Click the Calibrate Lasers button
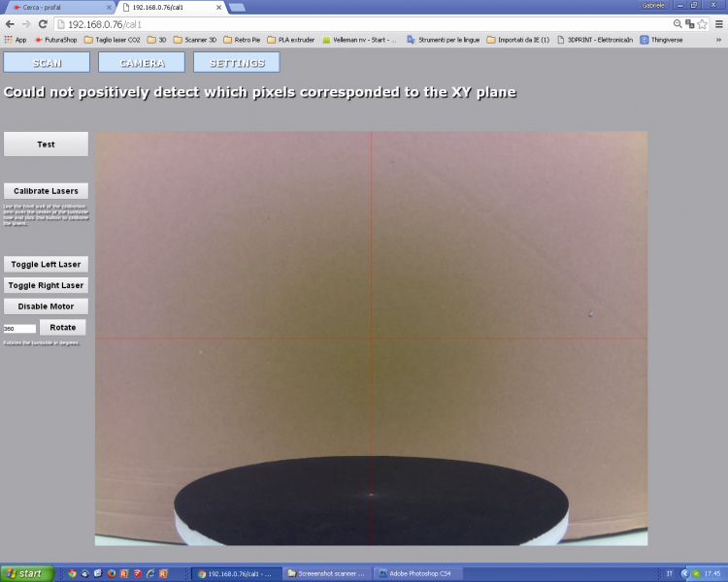The image size is (728, 582). (x=46, y=191)
